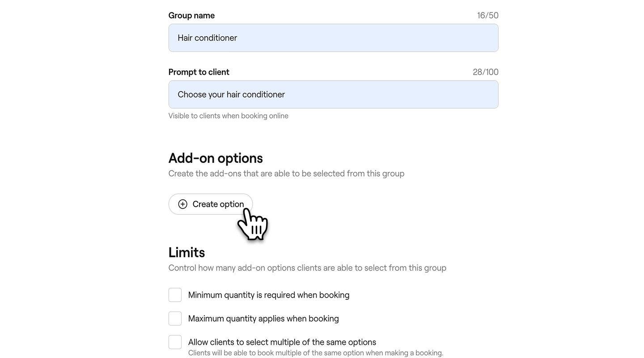This screenshot has width=644, height=358.
Task: Click the Create the add-ons description text
Action: pos(287,174)
